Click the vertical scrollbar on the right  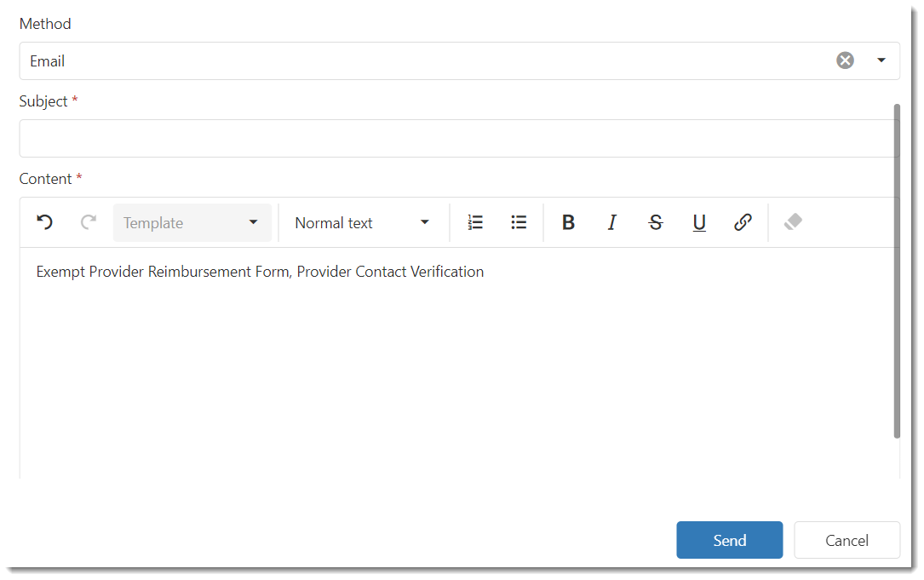pos(897,273)
